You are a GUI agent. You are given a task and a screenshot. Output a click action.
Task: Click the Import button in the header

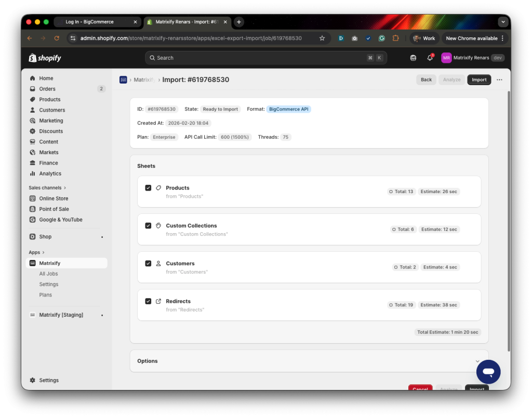pos(478,79)
